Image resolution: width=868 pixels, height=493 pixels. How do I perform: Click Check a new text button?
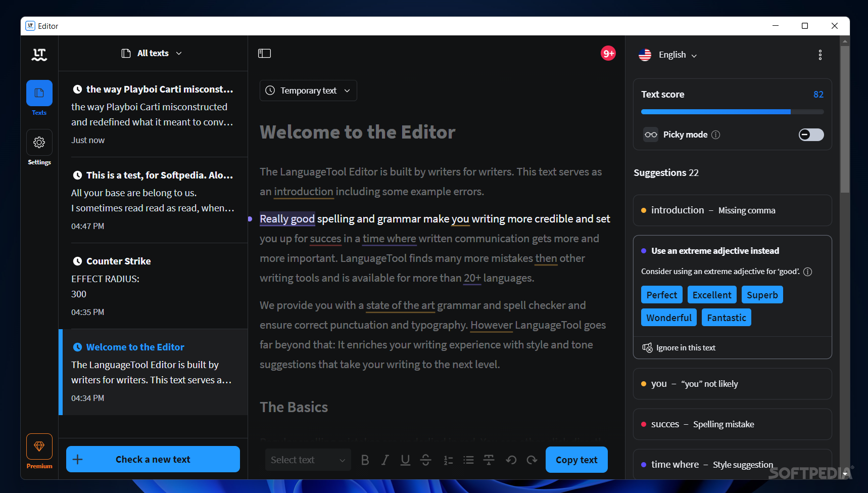pyautogui.click(x=153, y=459)
